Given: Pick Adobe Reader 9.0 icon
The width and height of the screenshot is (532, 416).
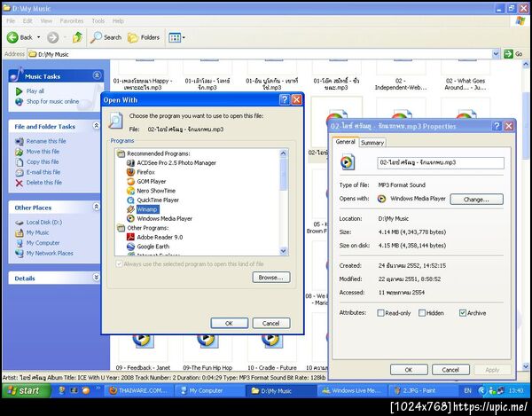Looking at the screenshot, I should (x=130, y=237).
